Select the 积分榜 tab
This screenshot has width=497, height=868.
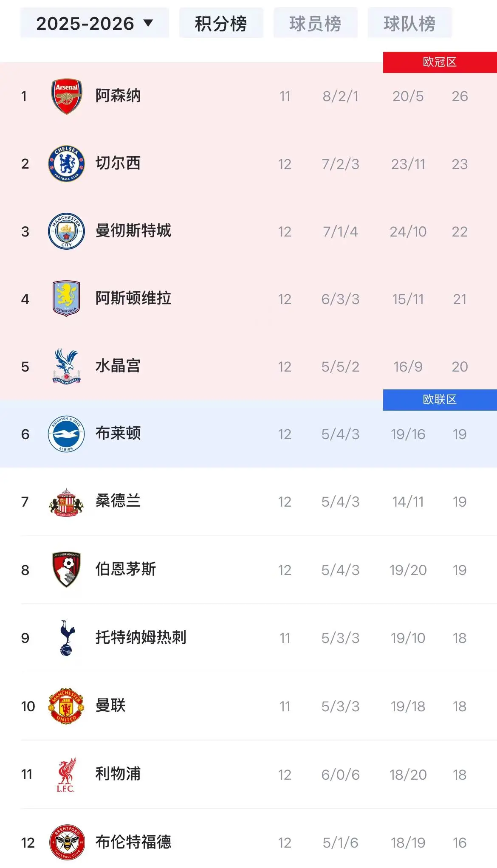(221, 23)
